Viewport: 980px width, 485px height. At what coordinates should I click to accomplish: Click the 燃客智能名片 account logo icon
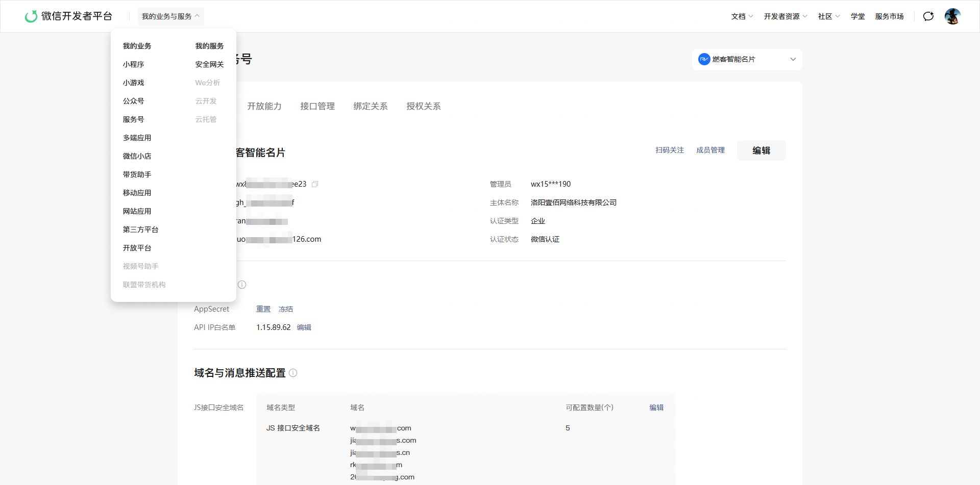tap(704, 59)
